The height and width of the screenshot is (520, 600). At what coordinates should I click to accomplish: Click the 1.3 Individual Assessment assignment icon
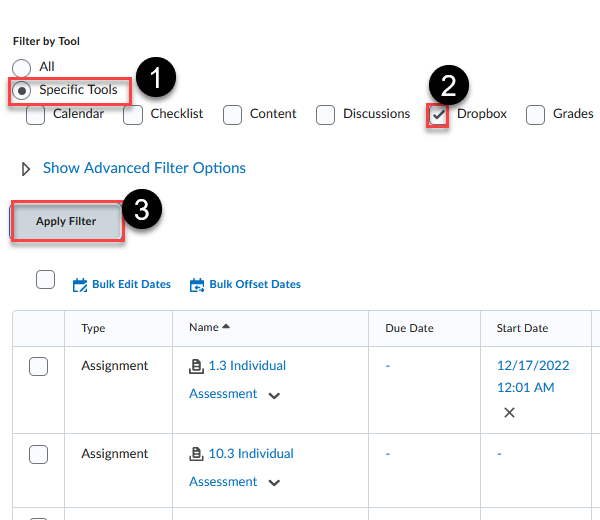(196, 366)
